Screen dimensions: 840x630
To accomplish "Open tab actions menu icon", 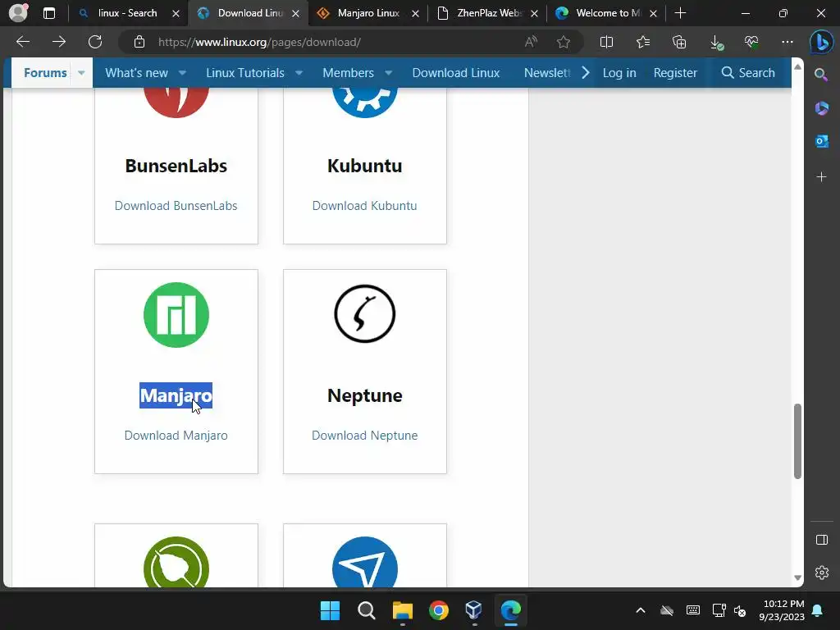I will click(x=49, y=13).
